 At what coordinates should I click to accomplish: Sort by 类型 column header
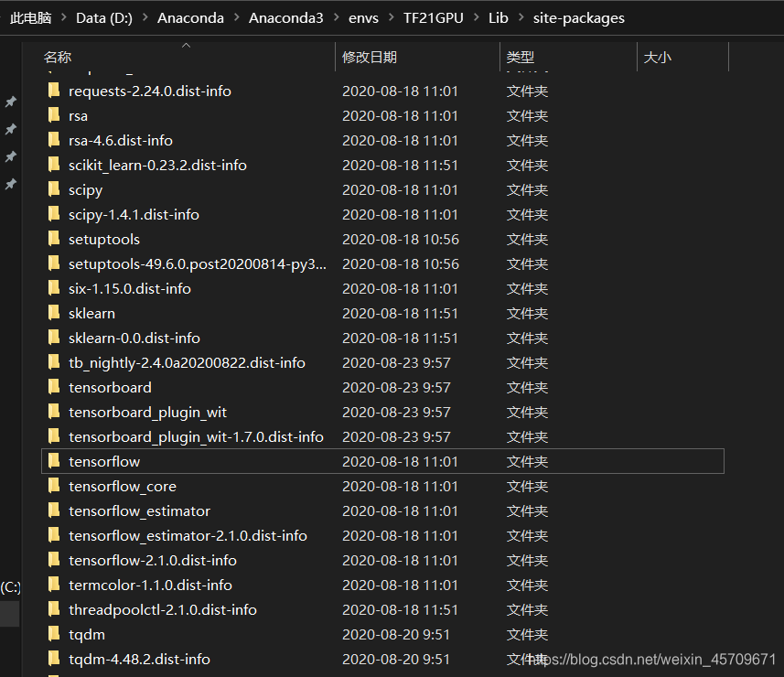(520, 57)
